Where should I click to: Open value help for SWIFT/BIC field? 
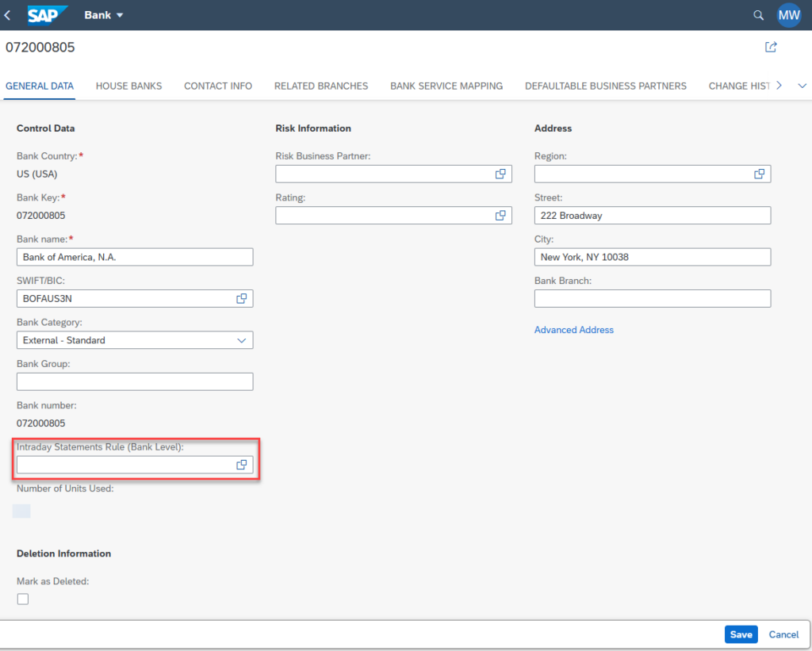[x=241, y=299]
